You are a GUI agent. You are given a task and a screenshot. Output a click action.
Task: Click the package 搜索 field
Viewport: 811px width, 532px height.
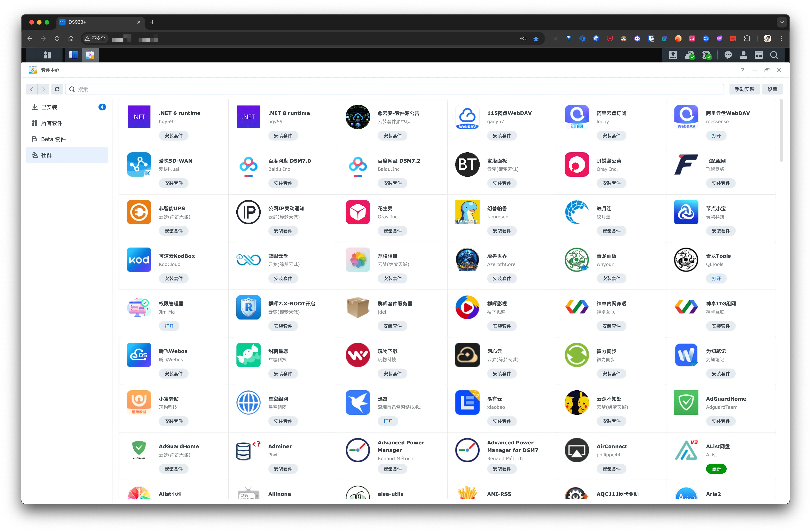[395, 89]
